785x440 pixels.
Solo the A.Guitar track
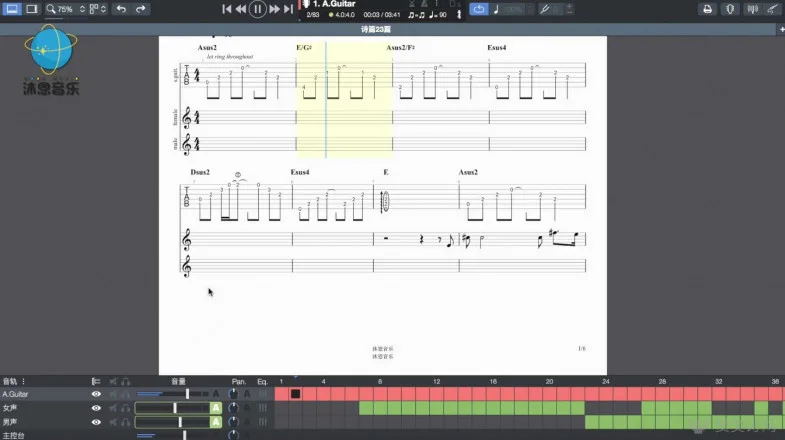(x=125, y=394)
